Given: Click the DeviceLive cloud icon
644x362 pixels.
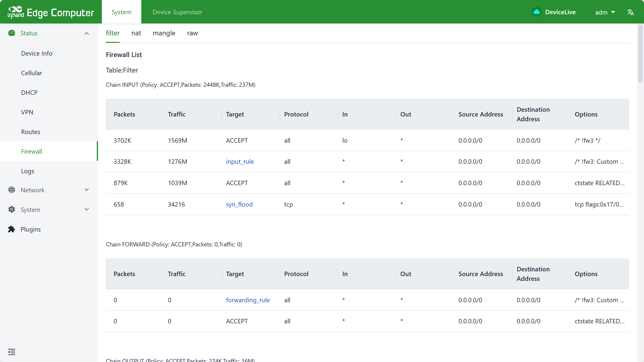Looking at the screenshot, I should pyautogui.click(x=536, y=12).
